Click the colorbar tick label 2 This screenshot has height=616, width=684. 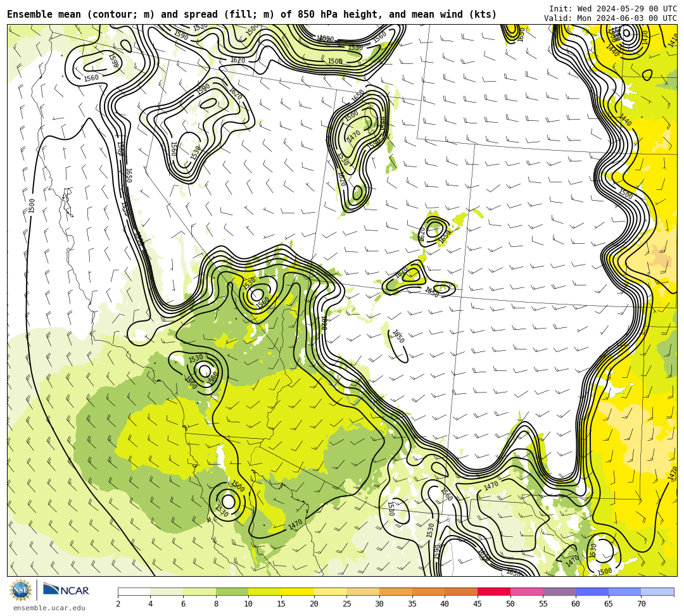pos(118,604)
